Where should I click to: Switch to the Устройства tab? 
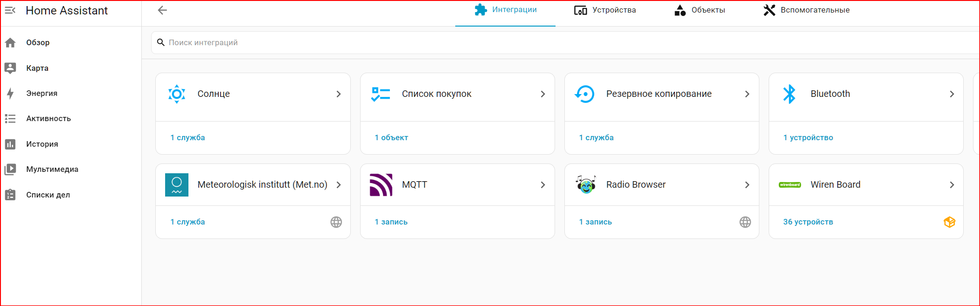click(605, 10)
